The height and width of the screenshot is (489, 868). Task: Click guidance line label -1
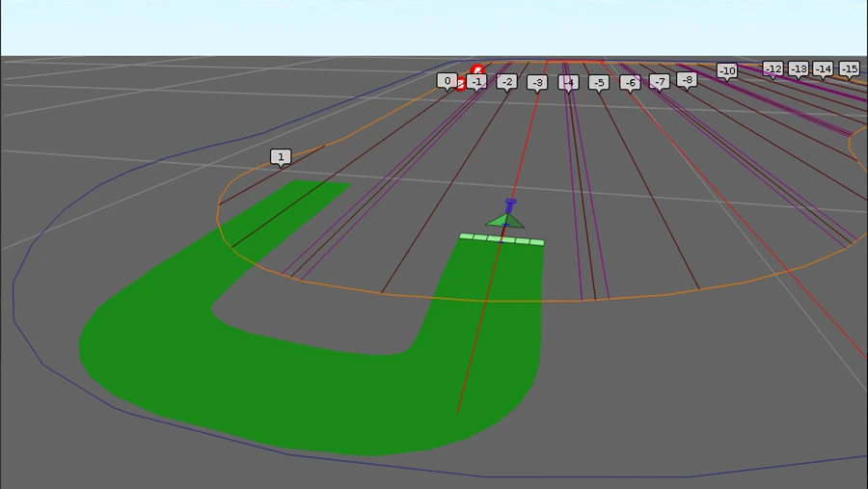click(x=476, y=82)
